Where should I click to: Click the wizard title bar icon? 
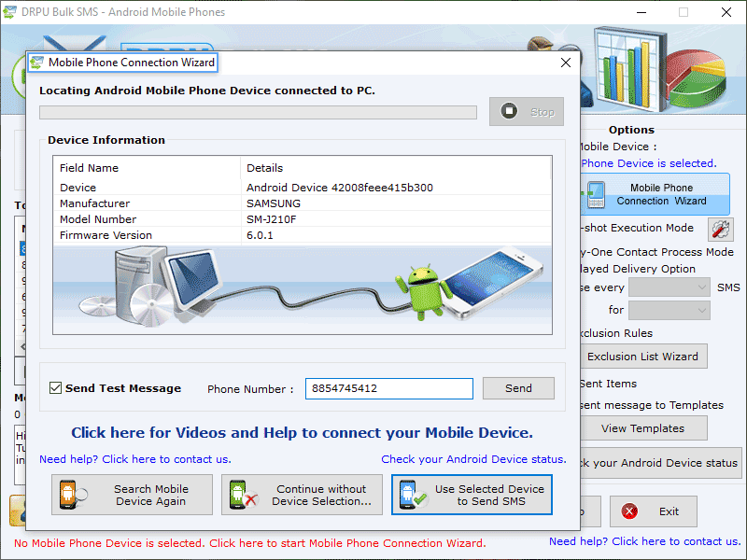tap(36, 63)
